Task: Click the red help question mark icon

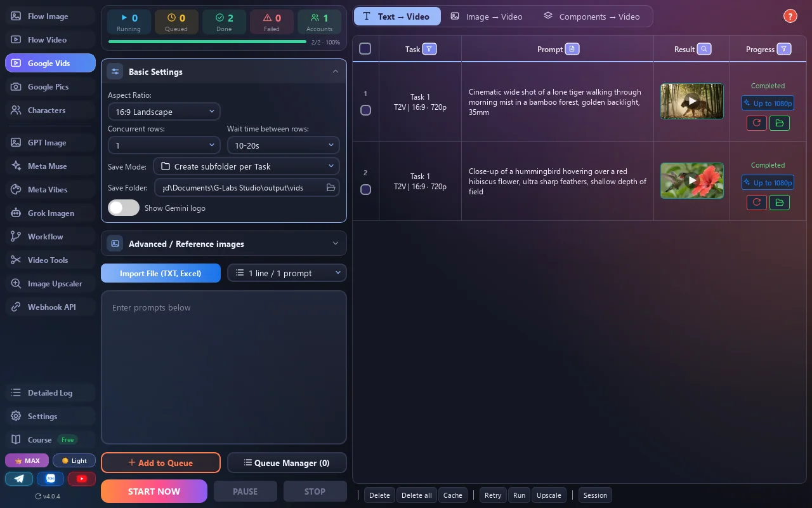Action: click(790, 17)
